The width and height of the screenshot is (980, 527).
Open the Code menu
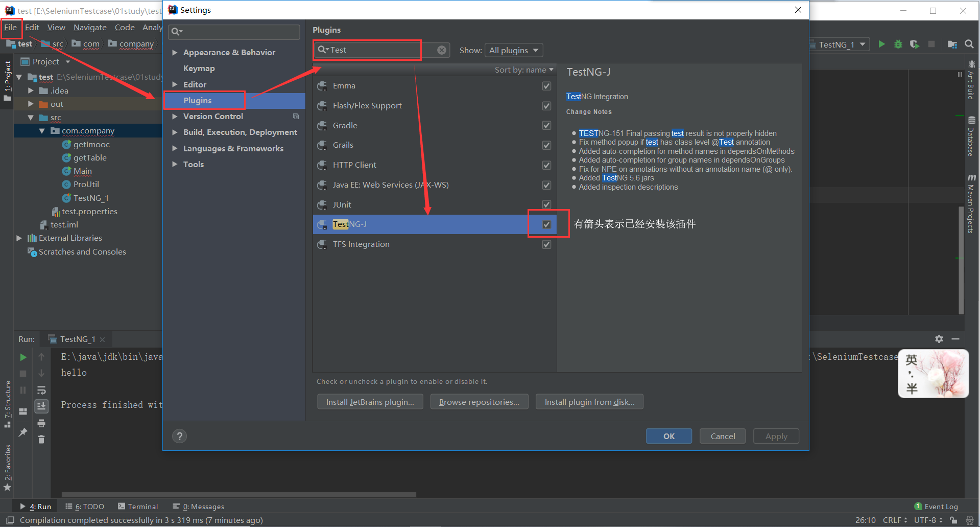click(125, 28)
